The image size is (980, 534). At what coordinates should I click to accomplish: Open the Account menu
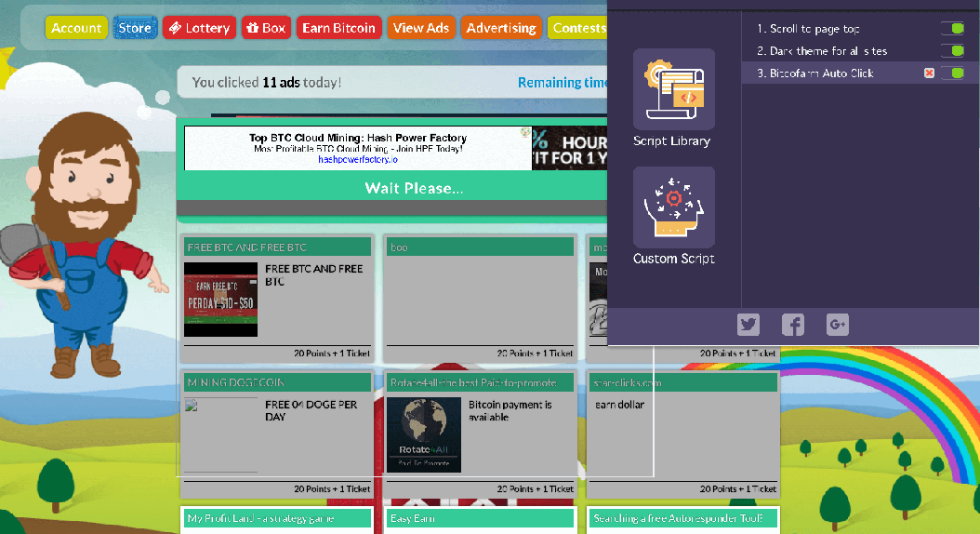(x=76, y=28)
